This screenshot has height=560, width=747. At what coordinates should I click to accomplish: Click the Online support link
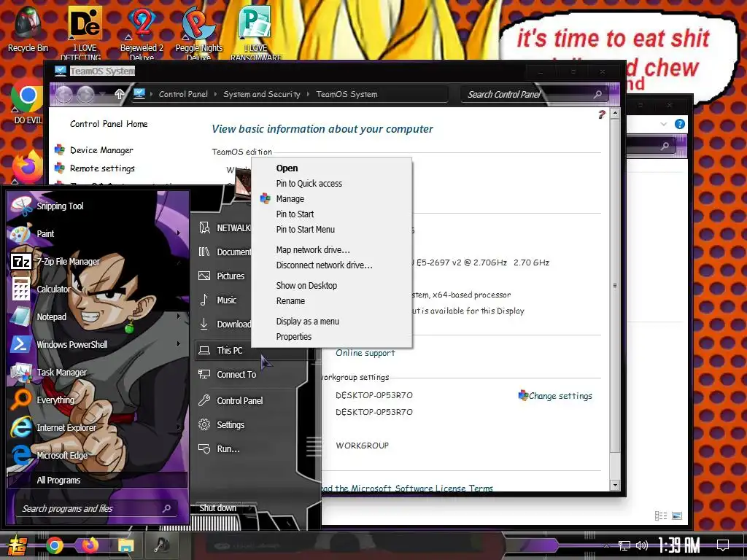(365, 353)
